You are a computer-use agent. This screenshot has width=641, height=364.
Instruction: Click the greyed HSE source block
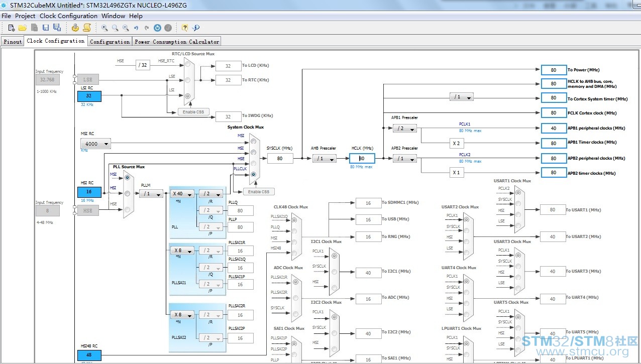[88, 211]
